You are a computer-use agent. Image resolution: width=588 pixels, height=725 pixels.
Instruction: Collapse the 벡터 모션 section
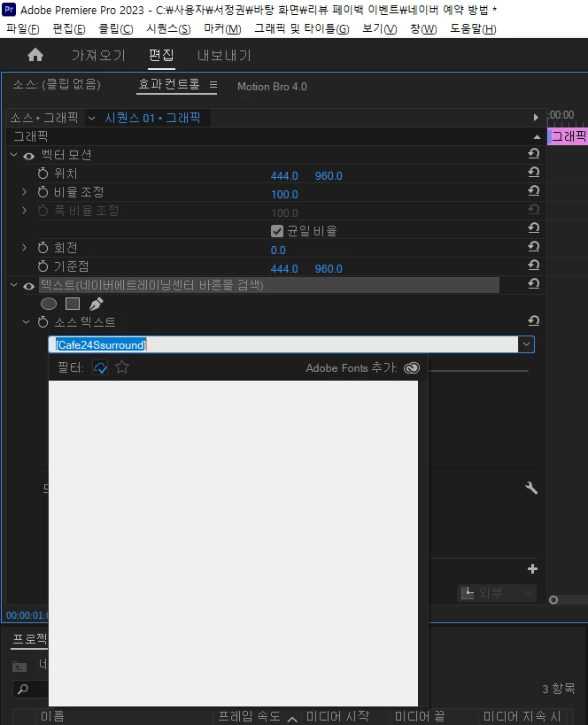click(x=14, y=155)
